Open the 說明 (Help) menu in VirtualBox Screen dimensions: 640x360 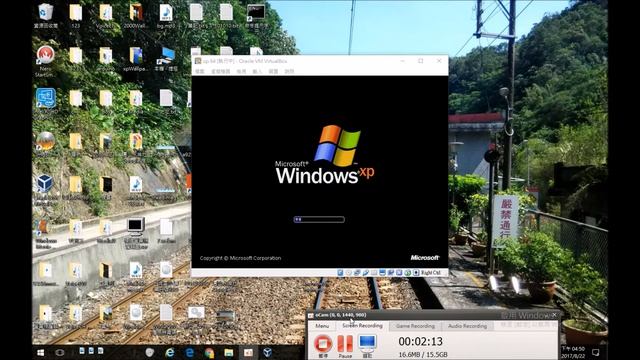pyautogui.click(x=289, y=71)
